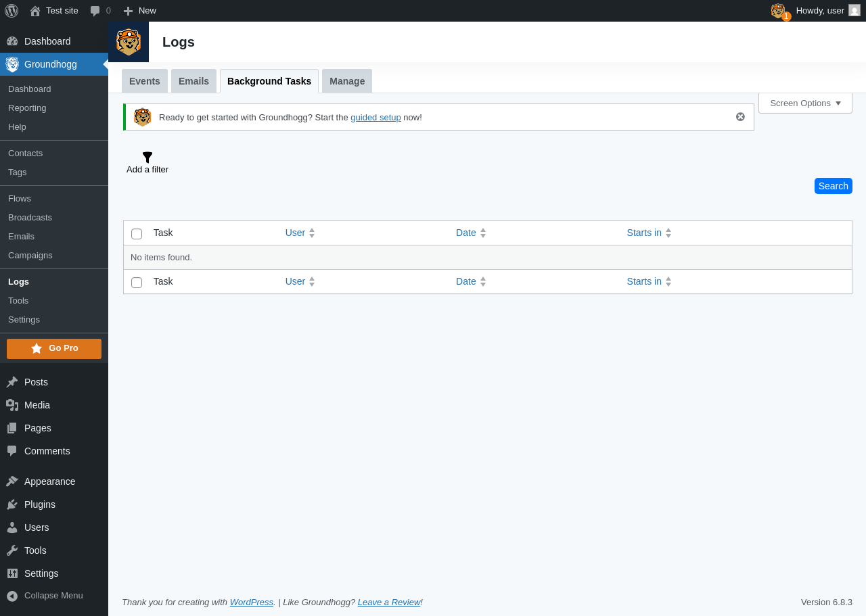
Task: Sort by Starts in in footer row
Action: point(649,281)
